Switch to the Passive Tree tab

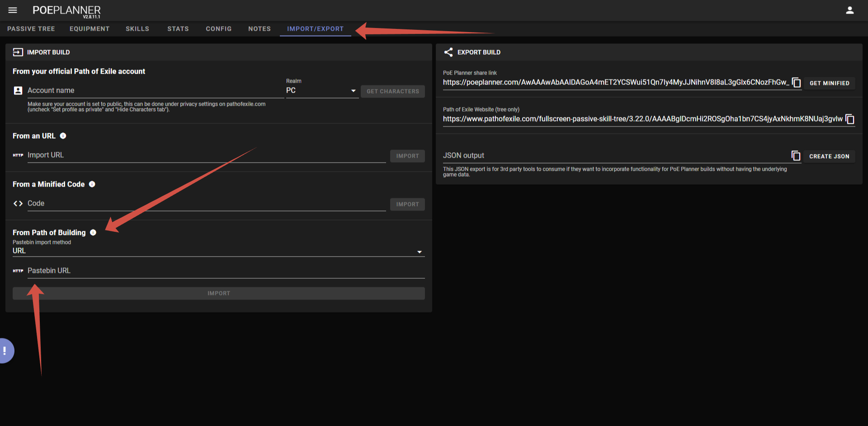31,29
